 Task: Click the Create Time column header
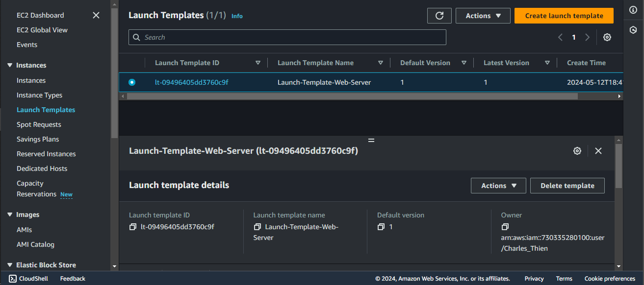[x=586, y=63]
